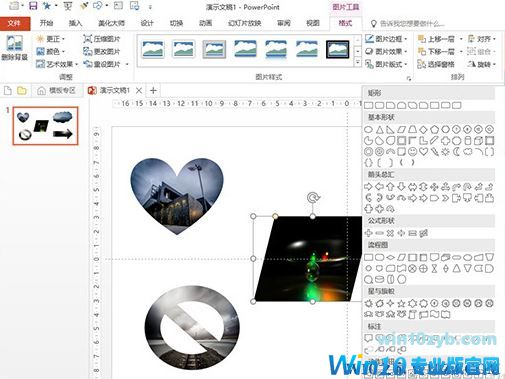This screenshot has height=379, width=505.
Task: Switch to the Home (开始) tab
Action: (x=46, y=23)
